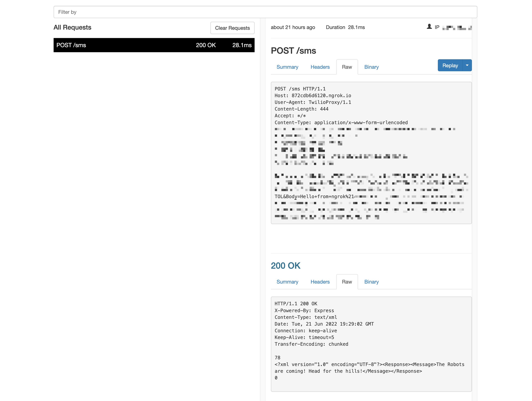Viewport: 532px width, 401px height.
Task: Select the response Raw tab
Action: [x=347, y=282]
